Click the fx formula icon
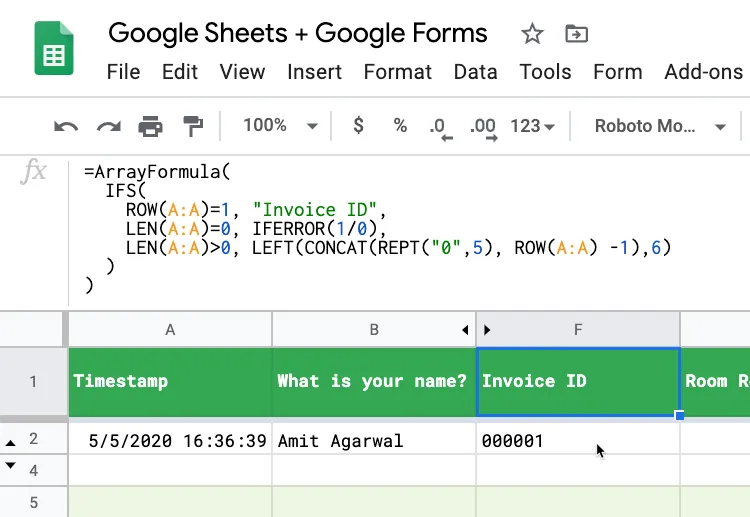Screen dimensions: 750x517 (x=33, y=171)
